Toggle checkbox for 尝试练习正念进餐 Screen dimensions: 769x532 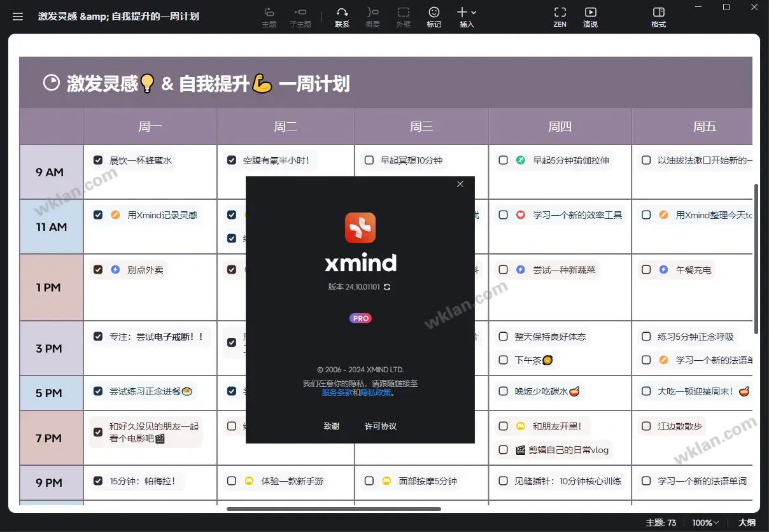[x=98, y=391]
